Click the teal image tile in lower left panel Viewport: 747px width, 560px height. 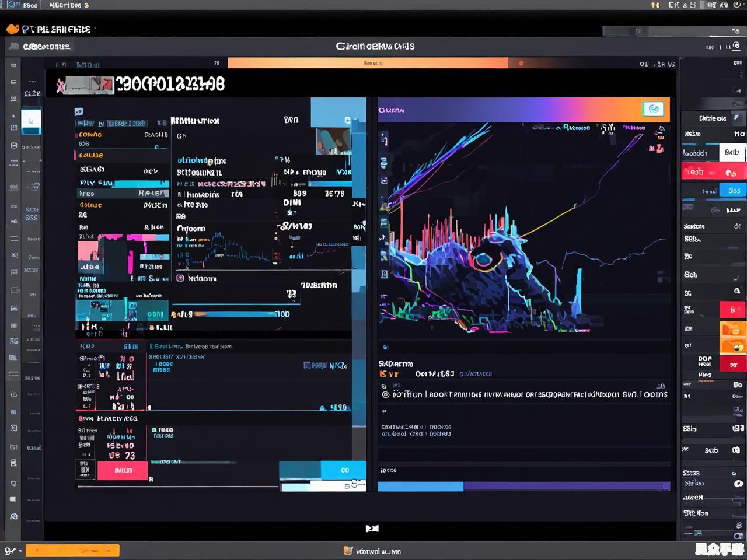tap(121, 310)
